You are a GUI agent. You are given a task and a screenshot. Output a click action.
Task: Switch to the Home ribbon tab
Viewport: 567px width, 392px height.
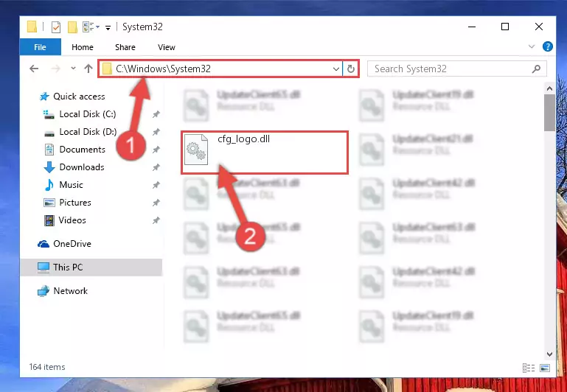[x=83, y=47]
